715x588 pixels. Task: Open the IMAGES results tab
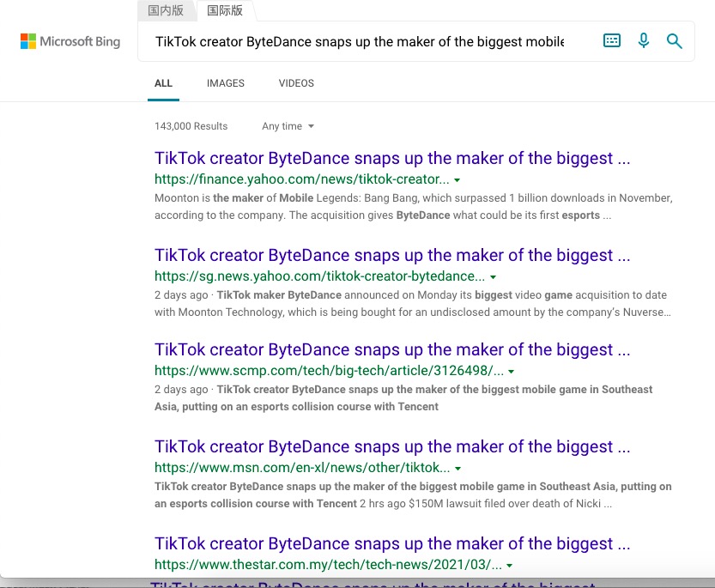pyautogui.click(x=225, y=83)
